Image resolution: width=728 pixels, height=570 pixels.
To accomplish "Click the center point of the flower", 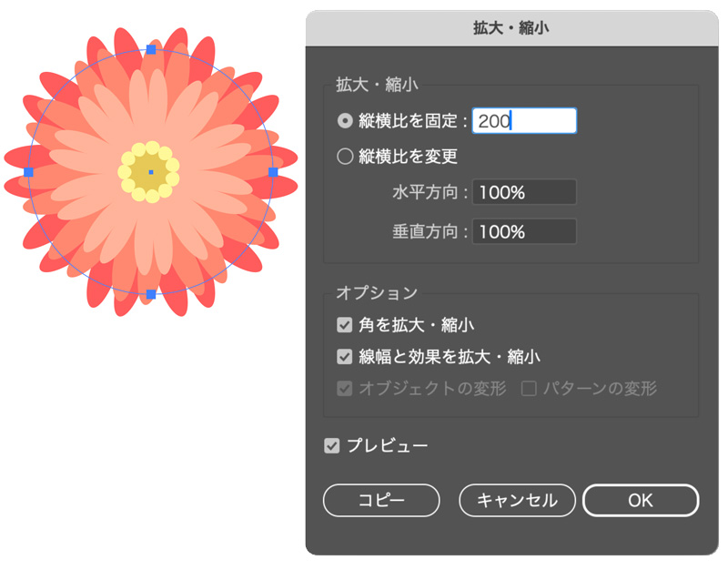I will click(x=151, y=172).
